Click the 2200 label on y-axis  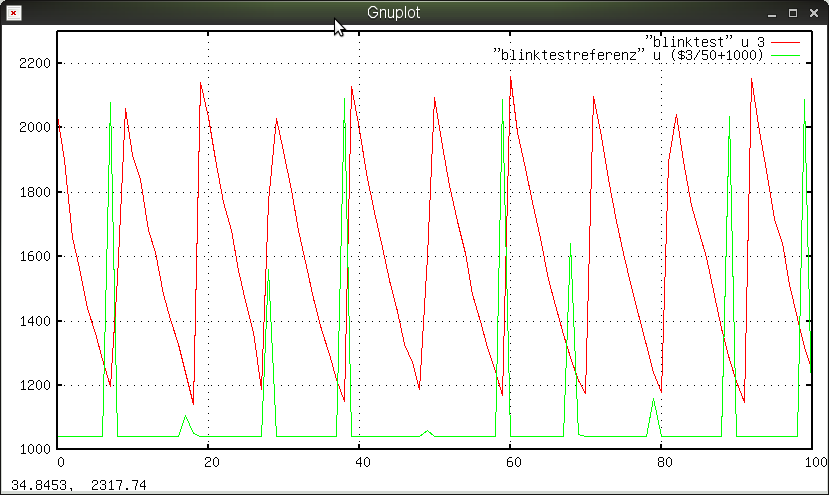pyautogui.click(x=35, y=63)
